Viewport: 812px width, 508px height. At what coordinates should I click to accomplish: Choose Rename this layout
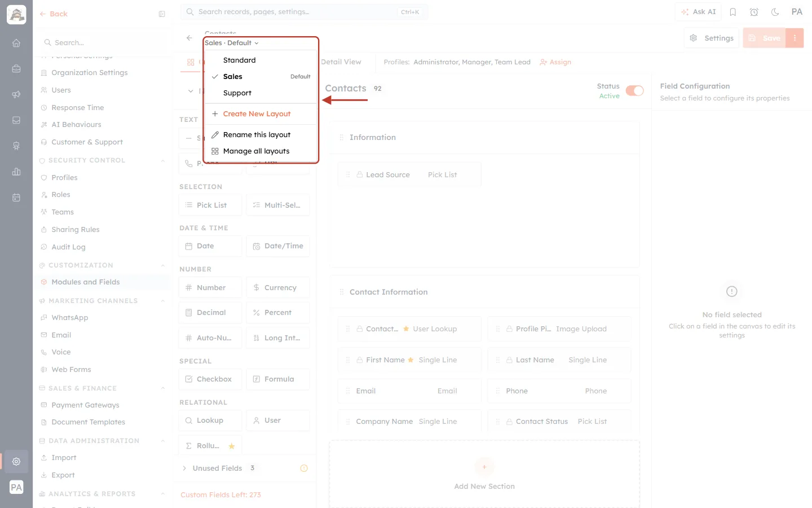click(x=261, y=135)
